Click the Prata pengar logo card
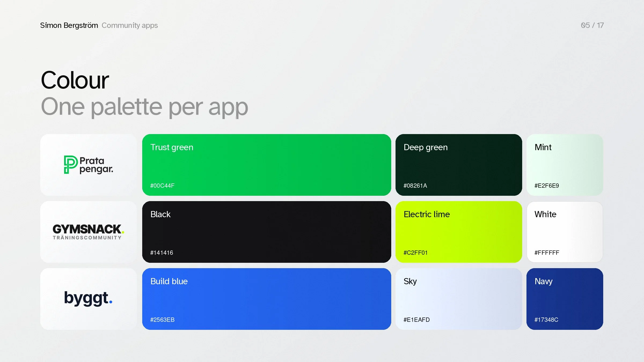The height and width of the screenshot is (362, 644). 89,165
